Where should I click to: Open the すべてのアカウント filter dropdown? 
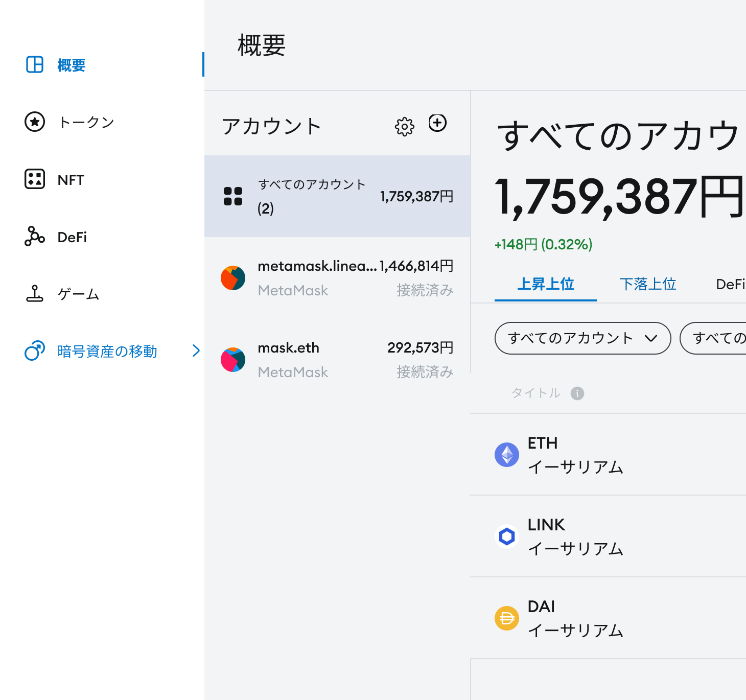point(582,338)
